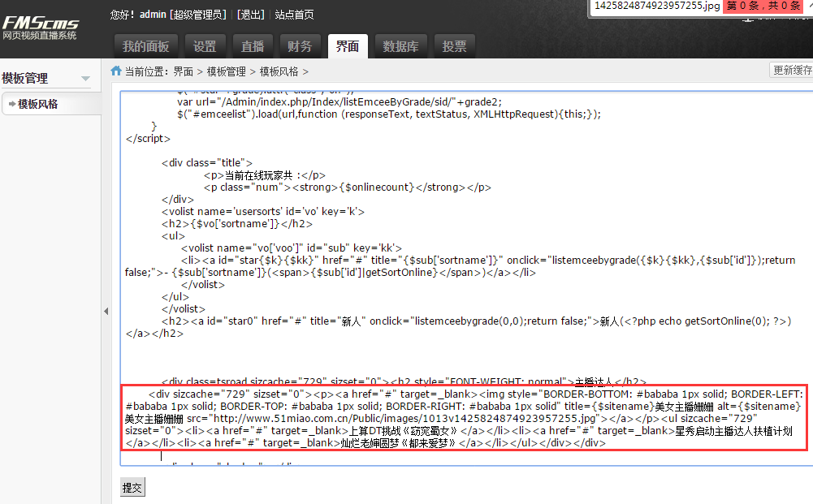Click the </script> code line
Viewport: 813px width, 504px height.
148,138
